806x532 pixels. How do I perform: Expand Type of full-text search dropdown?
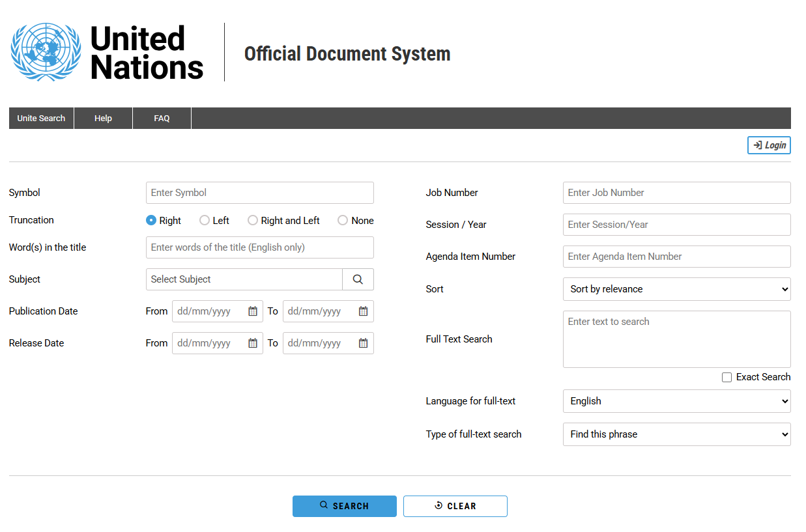pos(676,434)
